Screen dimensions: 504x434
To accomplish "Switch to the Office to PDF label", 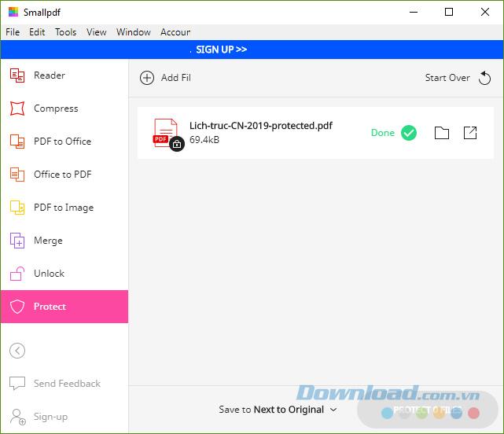I will point(63,175).
